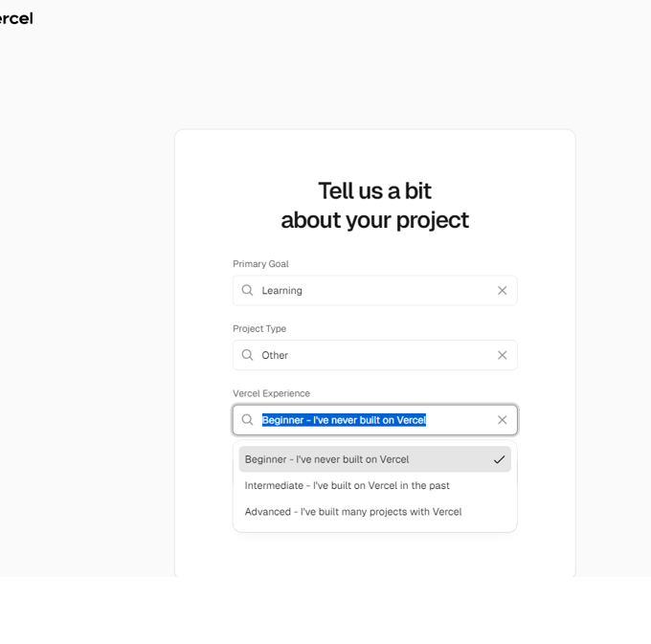The width and height of the screenshot is (651, 644).
Task: Choose "Intermediate - I've built on Vercel in the past"
Action: [x=347, y=485]
